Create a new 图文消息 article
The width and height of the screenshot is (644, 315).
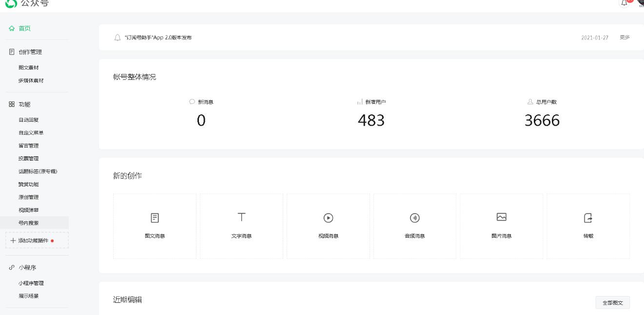click(x=155, y=226)
